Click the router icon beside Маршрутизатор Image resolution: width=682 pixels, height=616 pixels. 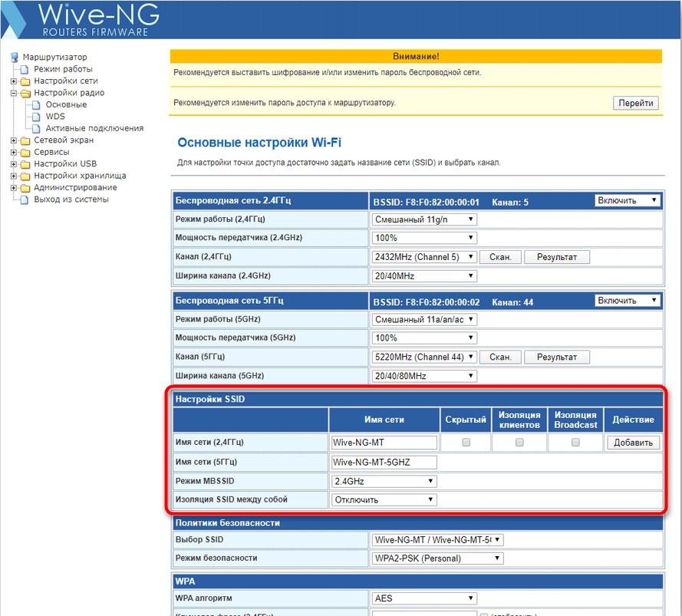[x=15, y=58]
